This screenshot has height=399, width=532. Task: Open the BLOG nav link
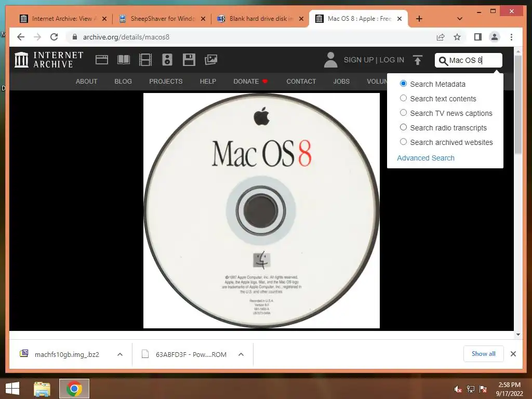tap(123, 82)
